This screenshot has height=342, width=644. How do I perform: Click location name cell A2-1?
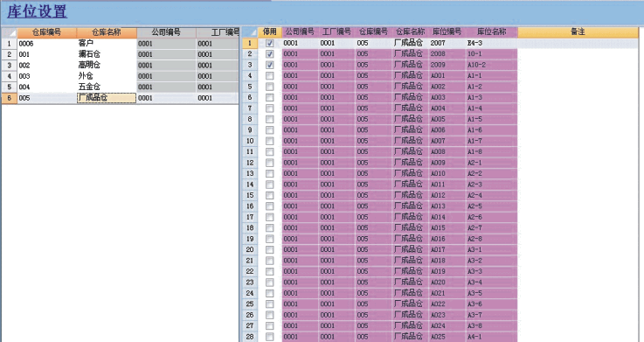click(492, 163)
